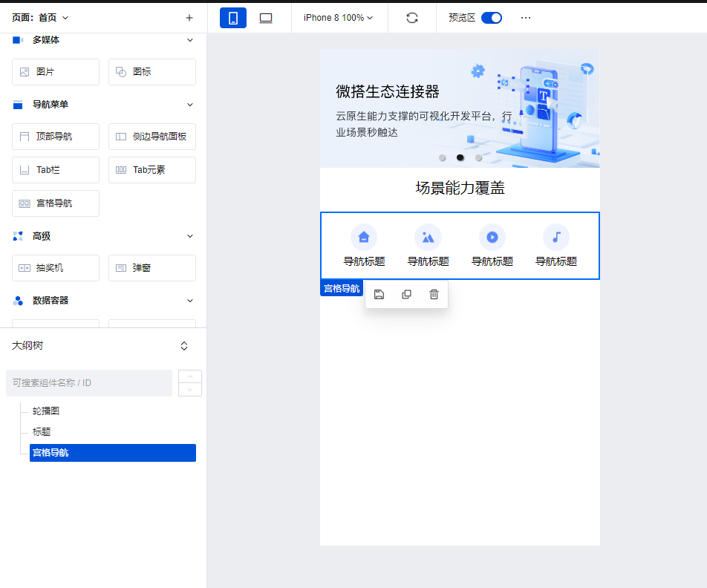Select the 图片 component
The image size is (707, 588).
pyautogui.click(x=56, y=72)
